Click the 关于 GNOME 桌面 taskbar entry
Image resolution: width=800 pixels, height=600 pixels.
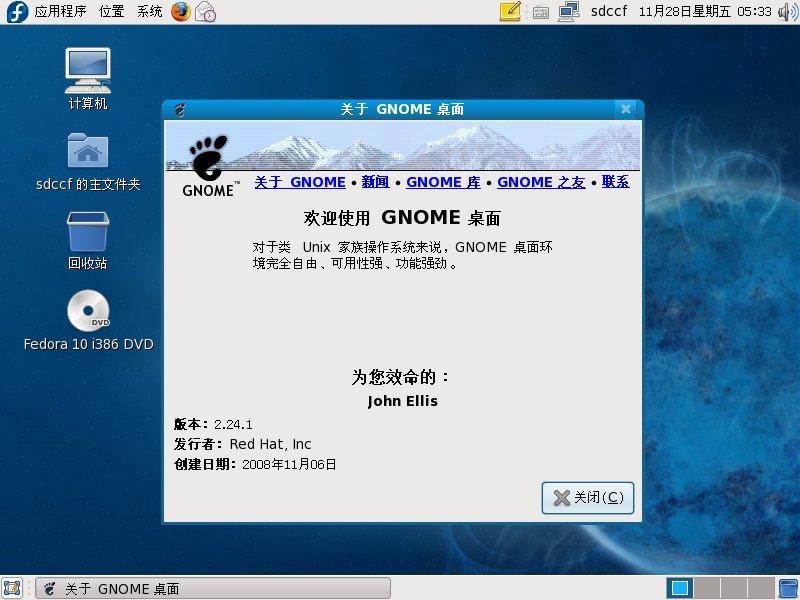coord(212,588)
